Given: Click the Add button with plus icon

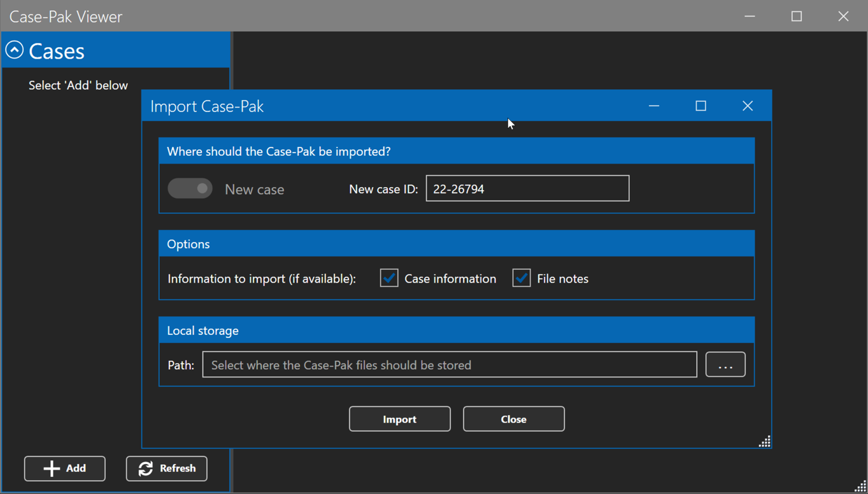Looking at the screenshot, I should pyautogui.click(x=65, y=469).
